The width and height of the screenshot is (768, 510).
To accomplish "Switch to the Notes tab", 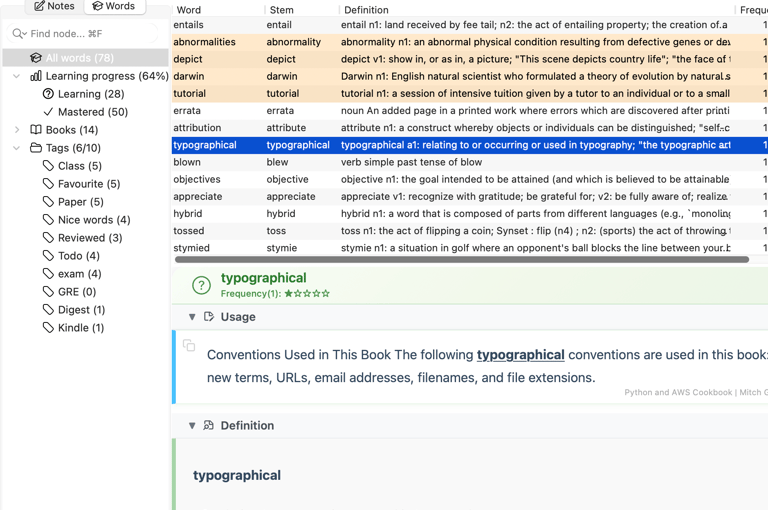I will (54, 6).
